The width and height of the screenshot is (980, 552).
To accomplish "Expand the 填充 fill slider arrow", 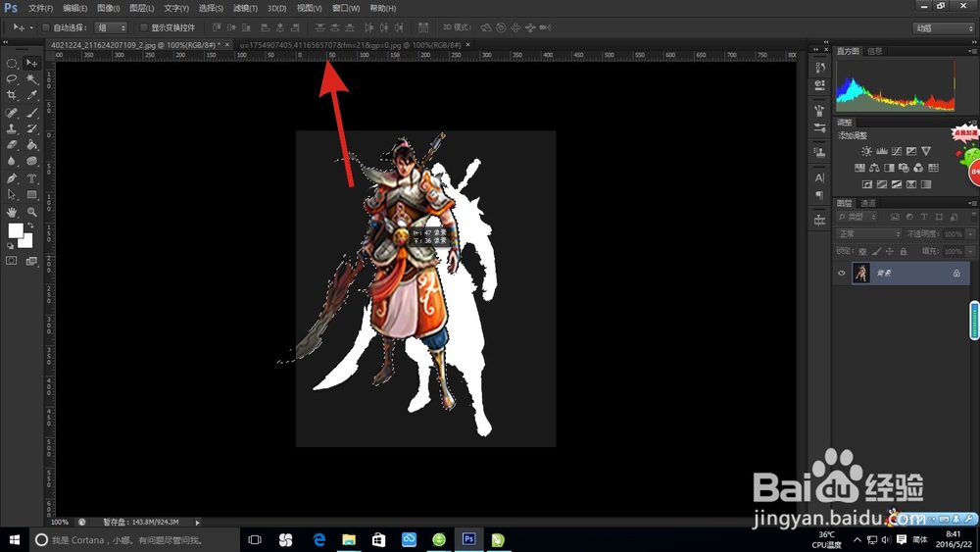I will click(x=970, y=251).
